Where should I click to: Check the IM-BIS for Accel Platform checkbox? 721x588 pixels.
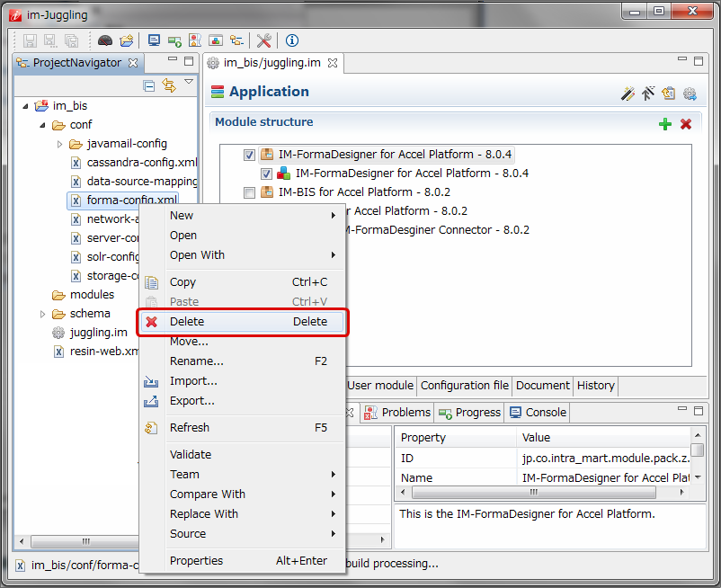pyautogui.click(x=249, y=192)
